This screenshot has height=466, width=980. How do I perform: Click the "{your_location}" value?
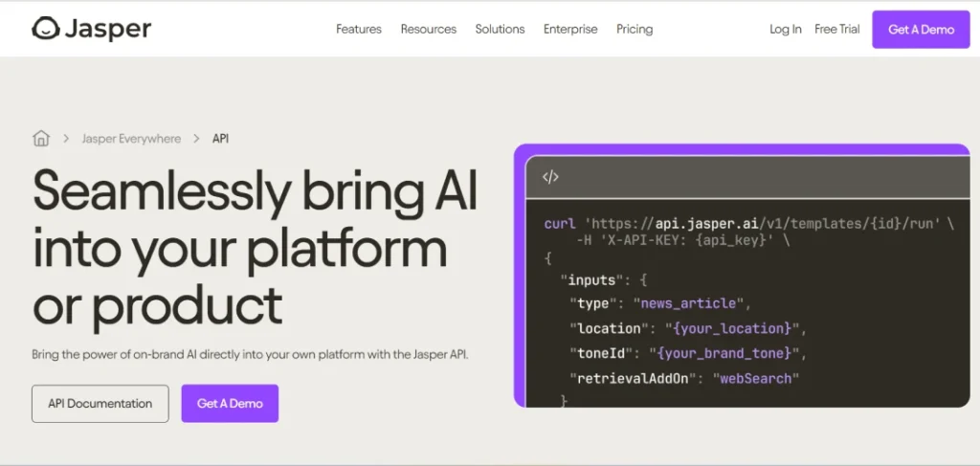point(731,328)
